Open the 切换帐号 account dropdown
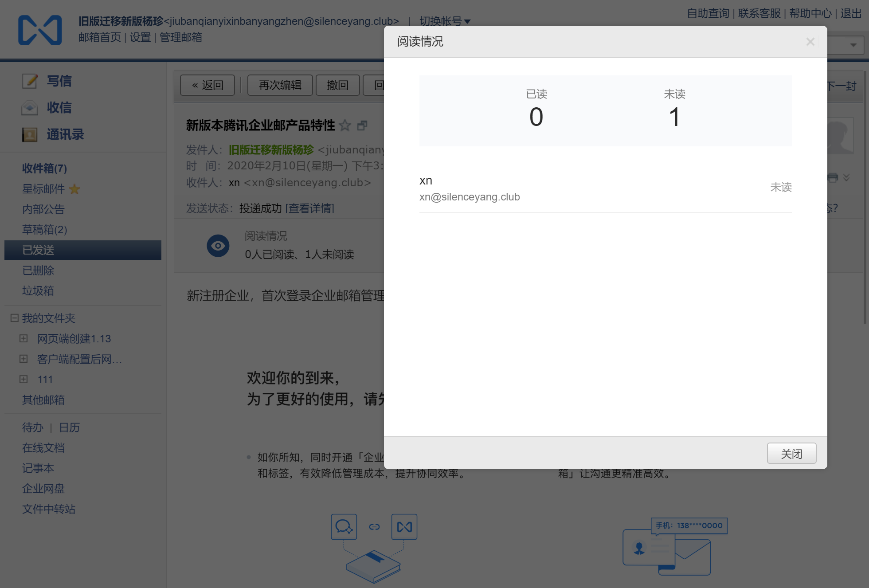Screen dimensions: 869x588 coord(445,21)
